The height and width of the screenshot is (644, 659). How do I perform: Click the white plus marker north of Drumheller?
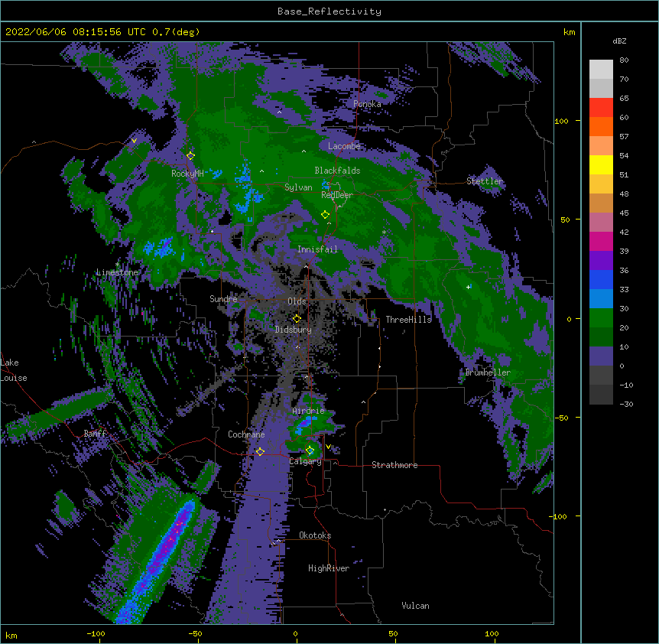468,287
